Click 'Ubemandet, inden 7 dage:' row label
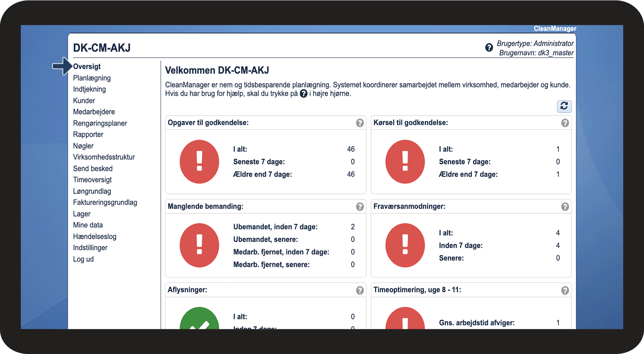The height and width of the screenshot is (354, 644). tap(276, 227)
